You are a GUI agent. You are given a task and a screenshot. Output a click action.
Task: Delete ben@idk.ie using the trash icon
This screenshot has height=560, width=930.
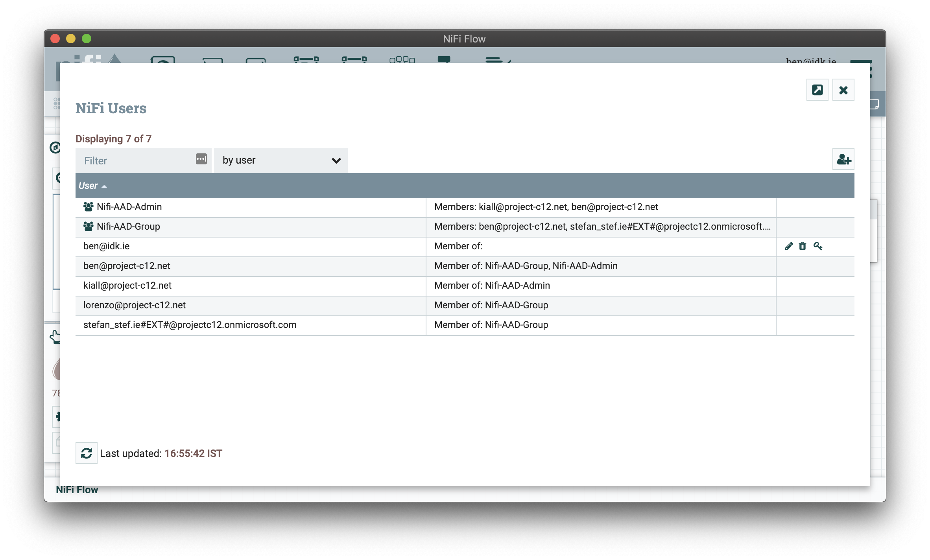803,246
